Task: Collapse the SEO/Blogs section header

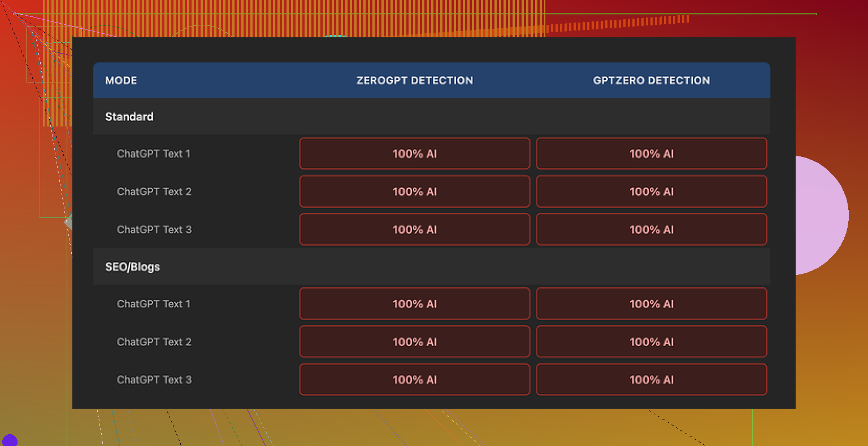Action: coord(132,266)
